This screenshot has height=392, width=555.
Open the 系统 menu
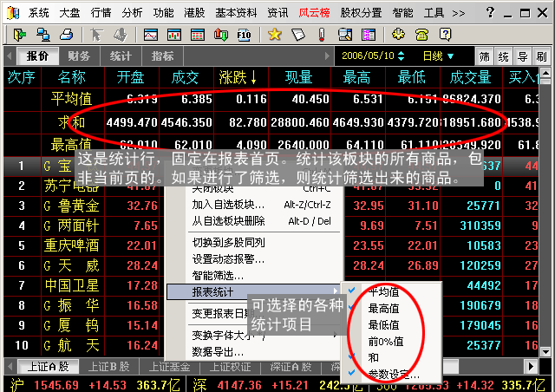pos(38,13)
